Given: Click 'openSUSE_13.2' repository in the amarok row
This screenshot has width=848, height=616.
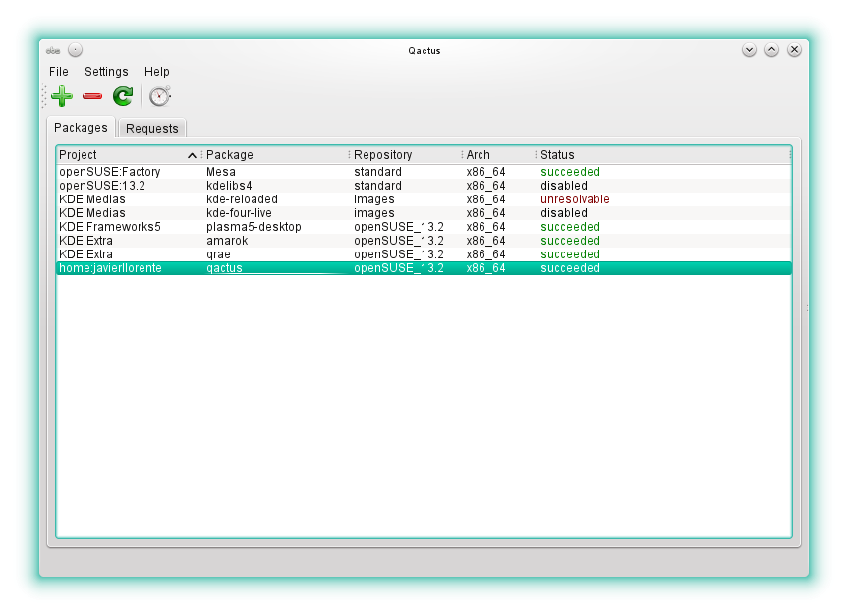Looking at the screenshot, I should tap(399, 241).
